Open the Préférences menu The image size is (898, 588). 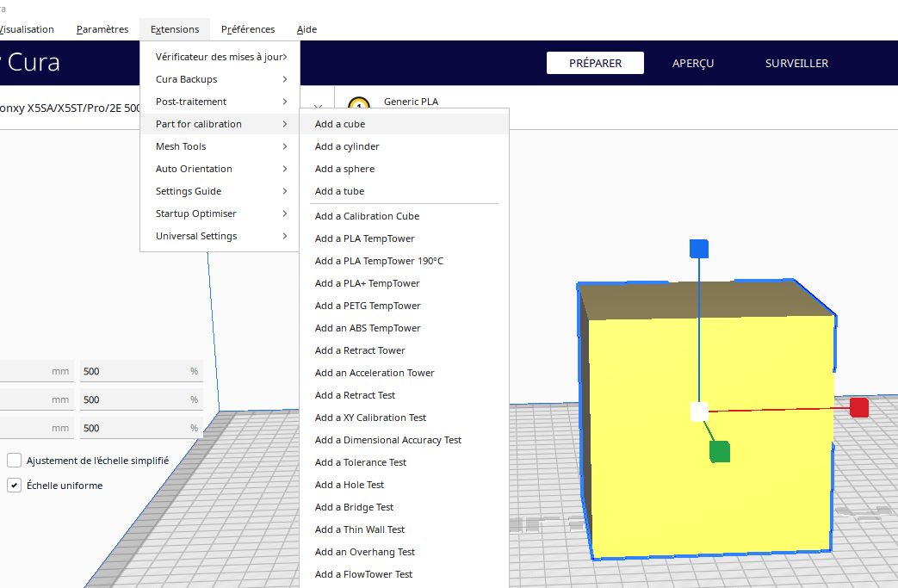[248, 29]
